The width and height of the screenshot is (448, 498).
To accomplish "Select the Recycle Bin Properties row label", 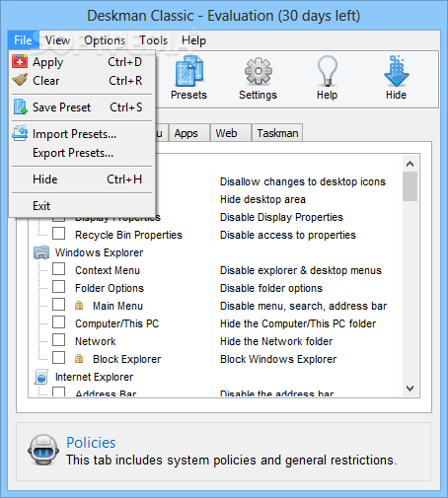I will pyautogui.click(x=128, y=235).
